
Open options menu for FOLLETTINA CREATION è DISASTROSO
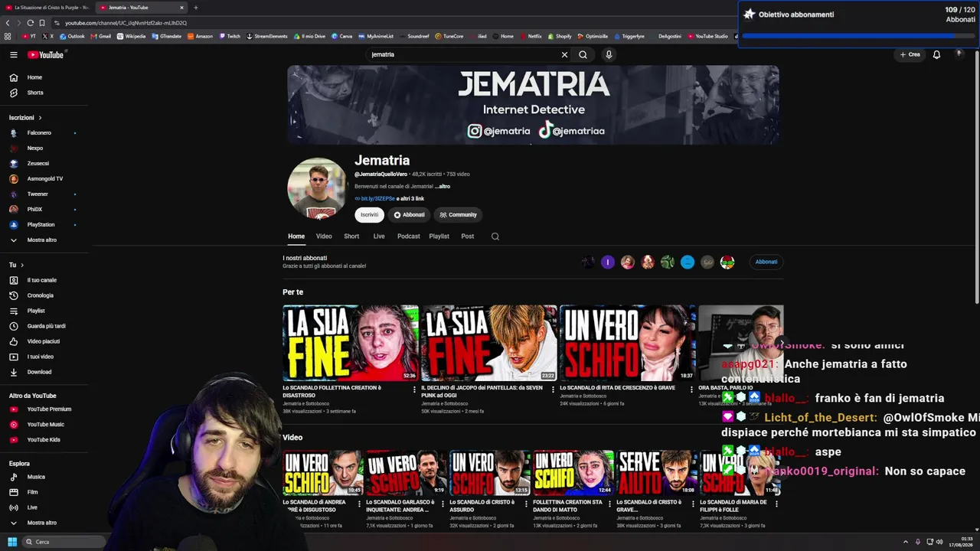pyautogui.click(x=414, y=390)
